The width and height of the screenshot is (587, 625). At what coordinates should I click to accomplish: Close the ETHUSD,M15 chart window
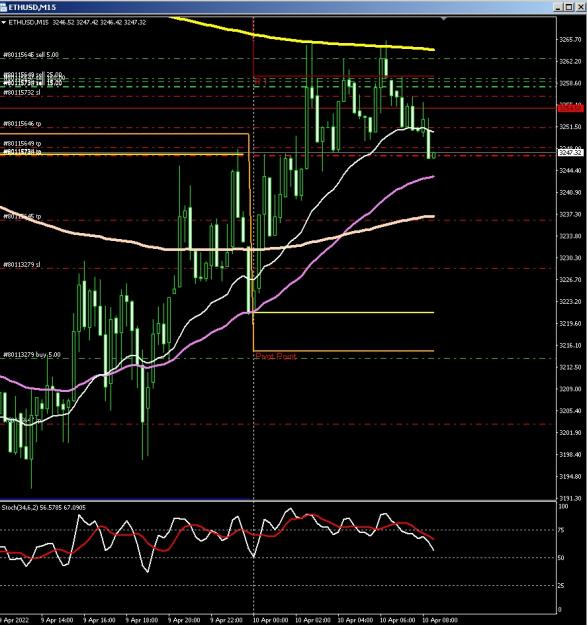pos(580,7)
